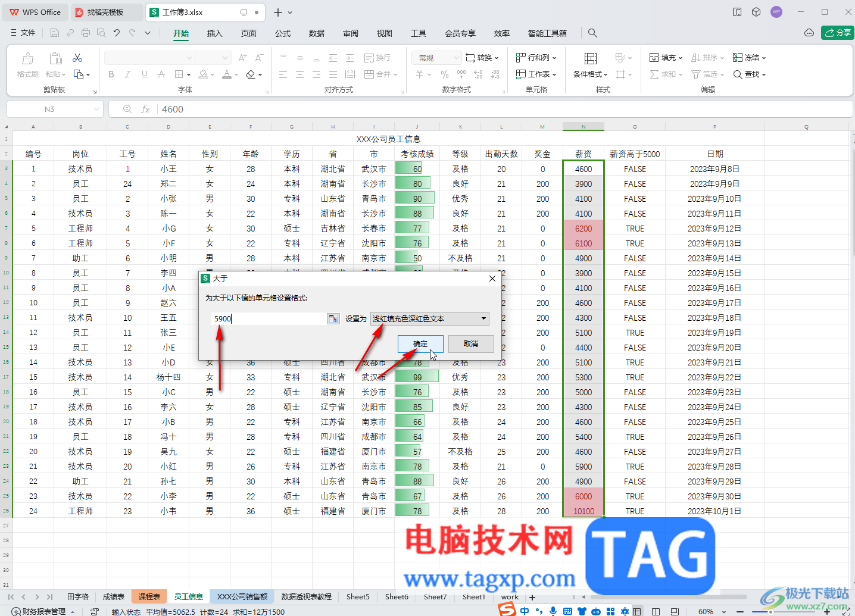
Task: Click the microphone icon in the input method bar
Action: [553, 611]
